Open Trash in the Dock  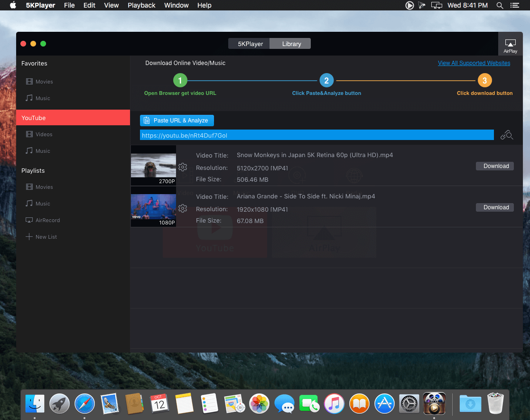point(495,403)
